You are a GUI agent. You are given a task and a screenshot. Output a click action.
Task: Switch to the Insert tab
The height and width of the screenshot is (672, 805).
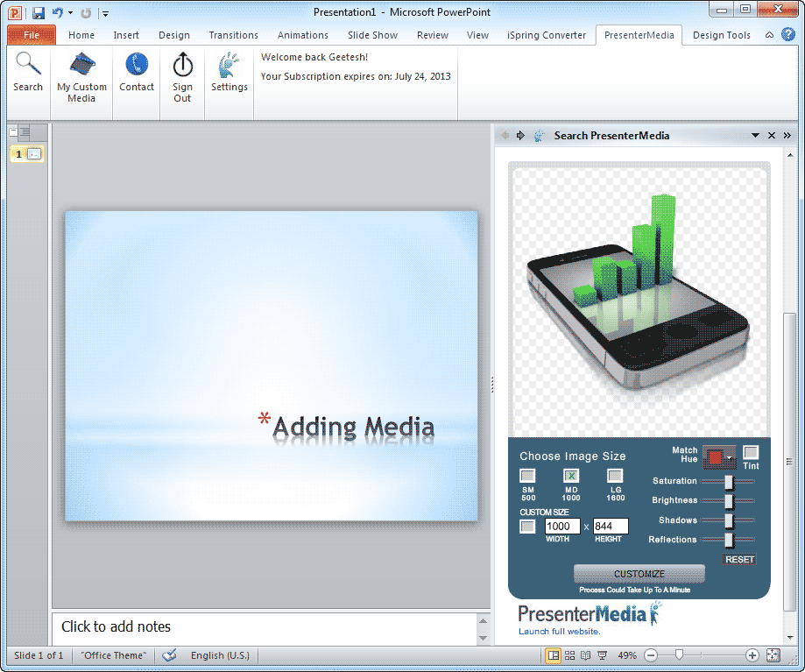tap(126, 35)
